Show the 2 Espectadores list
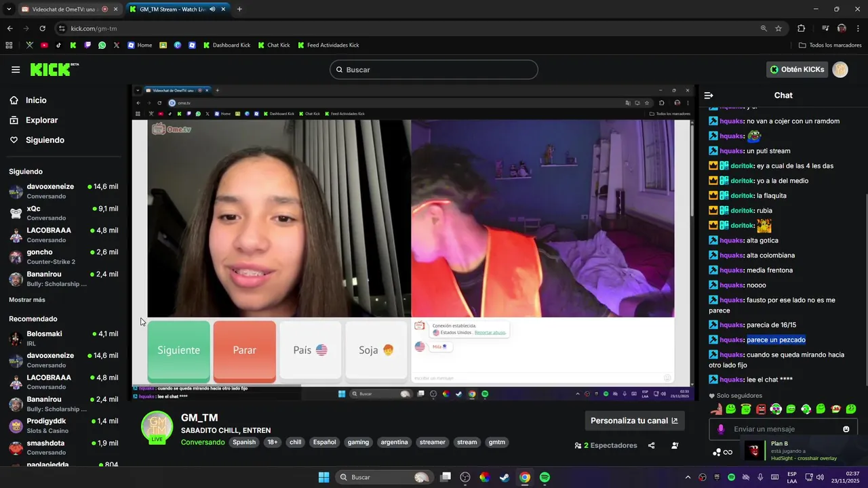The height and width of the screenshot is (488, 868). tap(606, 445)
